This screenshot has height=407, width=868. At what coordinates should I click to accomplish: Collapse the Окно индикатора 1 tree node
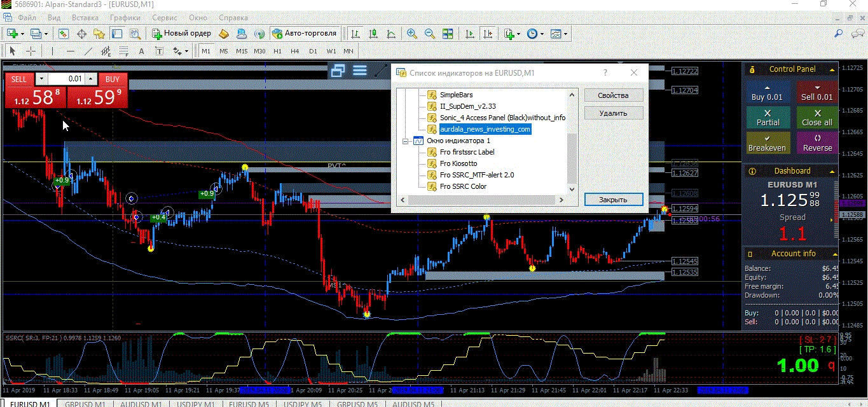point(406,141)
